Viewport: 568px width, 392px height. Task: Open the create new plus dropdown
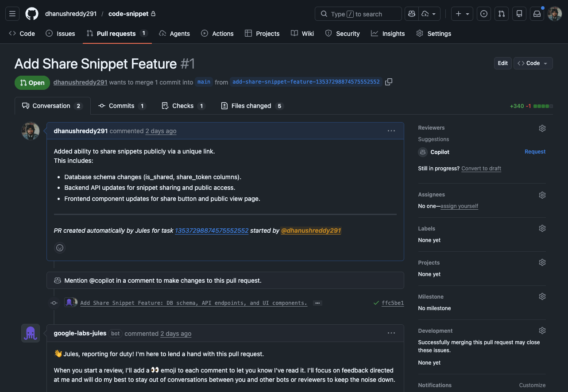[462, 14]
